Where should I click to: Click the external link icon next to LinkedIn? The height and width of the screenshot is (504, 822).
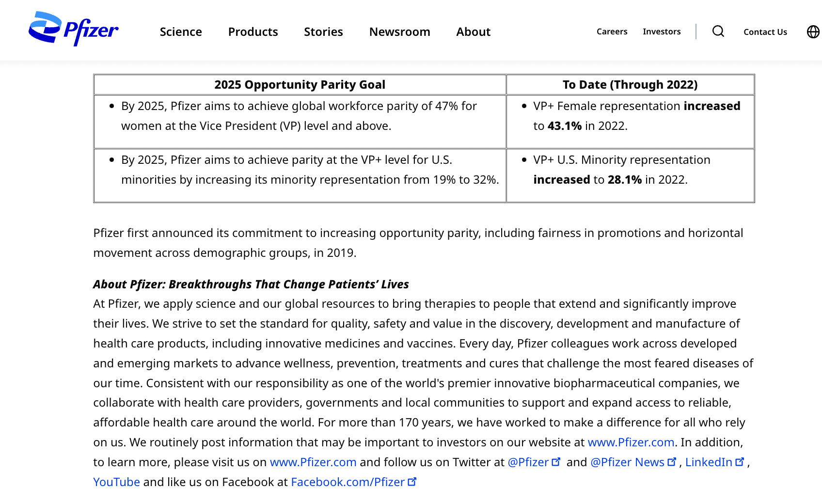coord(740,461)
